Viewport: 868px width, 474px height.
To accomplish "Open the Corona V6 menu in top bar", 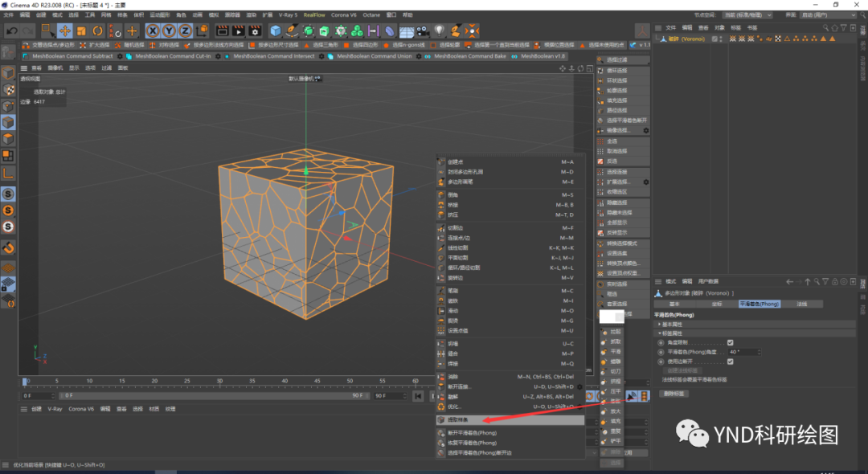I will pyautogui.click(x=344, y=15).
